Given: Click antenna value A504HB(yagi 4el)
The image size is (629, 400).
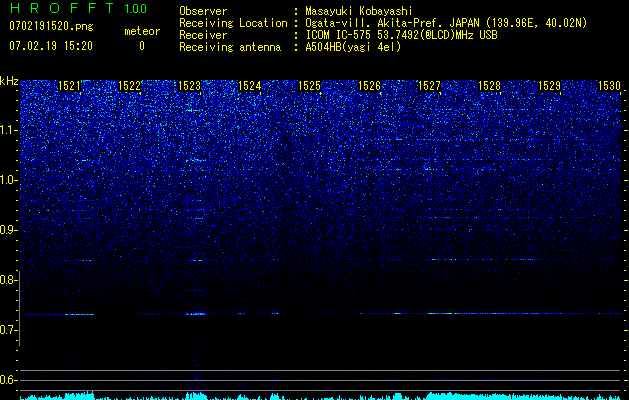Looking at the screenshot, I should click(x=353, y=47).
